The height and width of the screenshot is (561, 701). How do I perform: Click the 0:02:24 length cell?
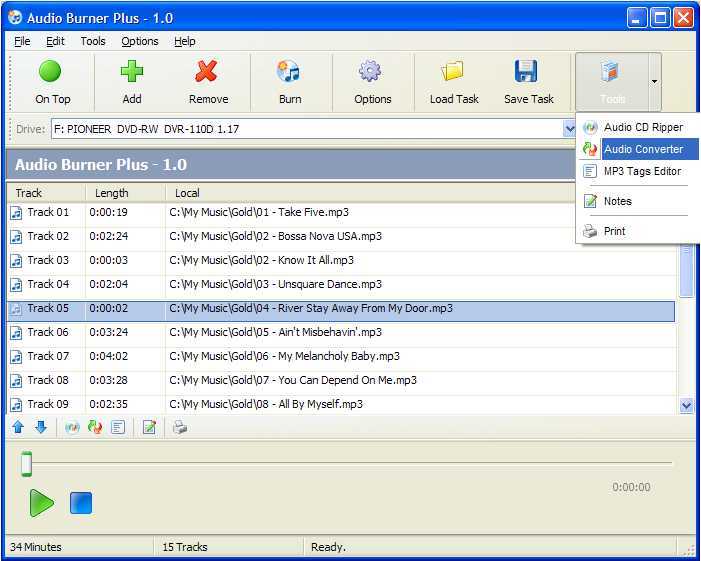tap(109, 236)
